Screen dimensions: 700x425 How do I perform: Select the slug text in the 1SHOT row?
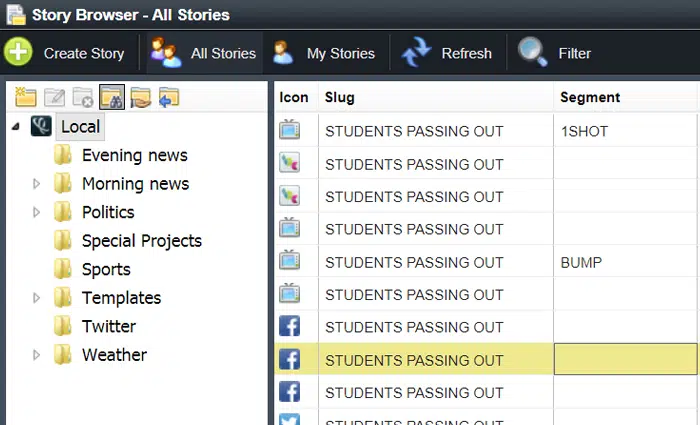pyautogui.click(x=414, y=131)
